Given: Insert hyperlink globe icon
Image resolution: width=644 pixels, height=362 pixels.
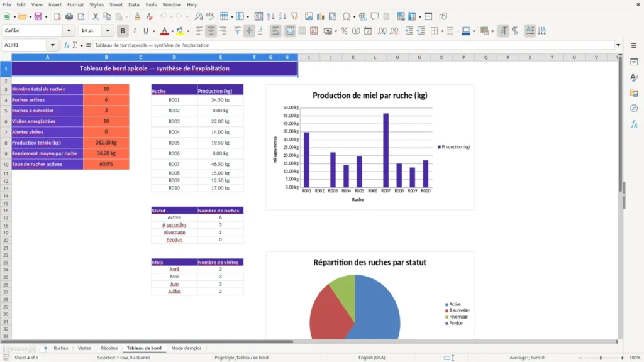Looking at the screenshot, I should click(x=363, y=16).
